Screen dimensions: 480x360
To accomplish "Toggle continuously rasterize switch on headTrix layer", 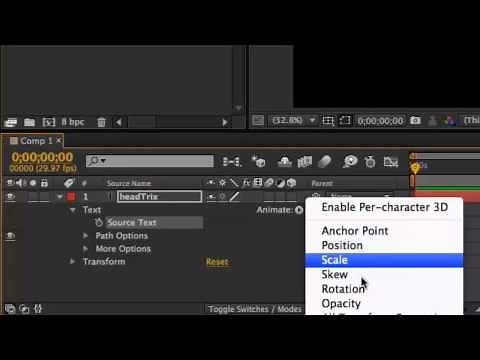I will point(222,197).
